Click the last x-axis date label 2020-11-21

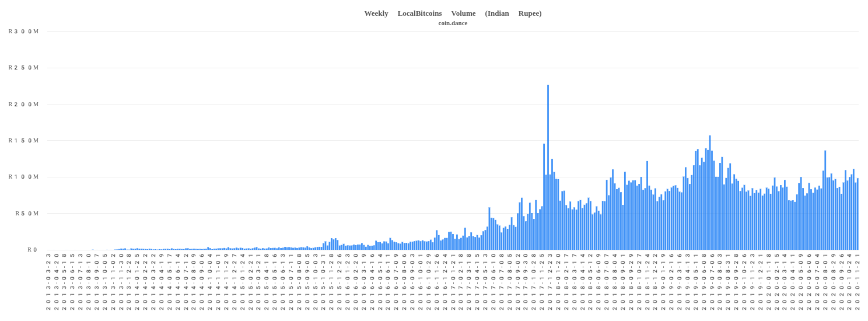point(857,281)
